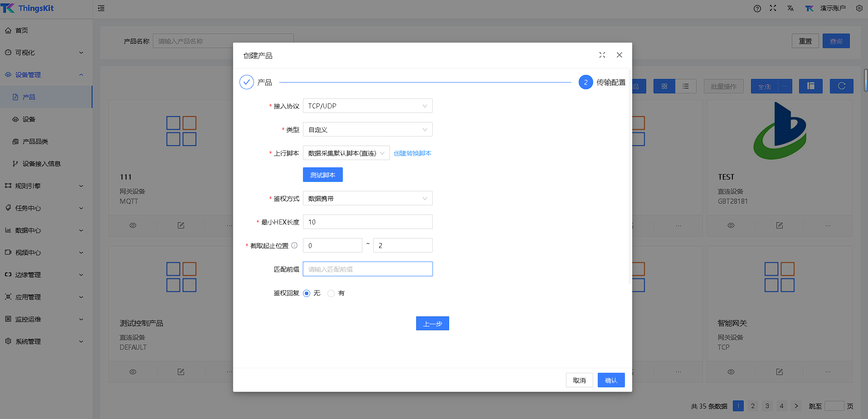Click the 匹配前缀 input field
868x419 pixels.
(x=367, y=269)
